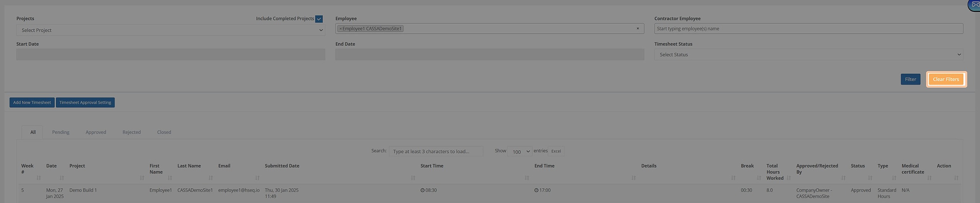Screen dimensions: 980x203
Task: Open the Select Project dropdown
Action: (170, 30)
